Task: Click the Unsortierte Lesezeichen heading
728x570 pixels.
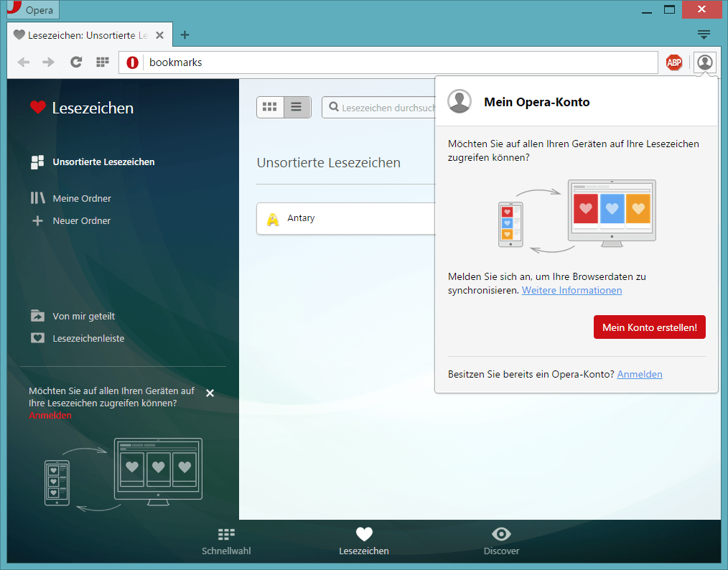Action: pos(328,162)
